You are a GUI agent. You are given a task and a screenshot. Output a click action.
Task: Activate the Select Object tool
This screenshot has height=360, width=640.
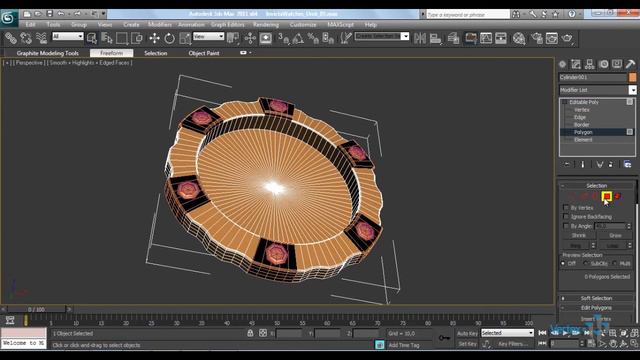coord(92,38)
